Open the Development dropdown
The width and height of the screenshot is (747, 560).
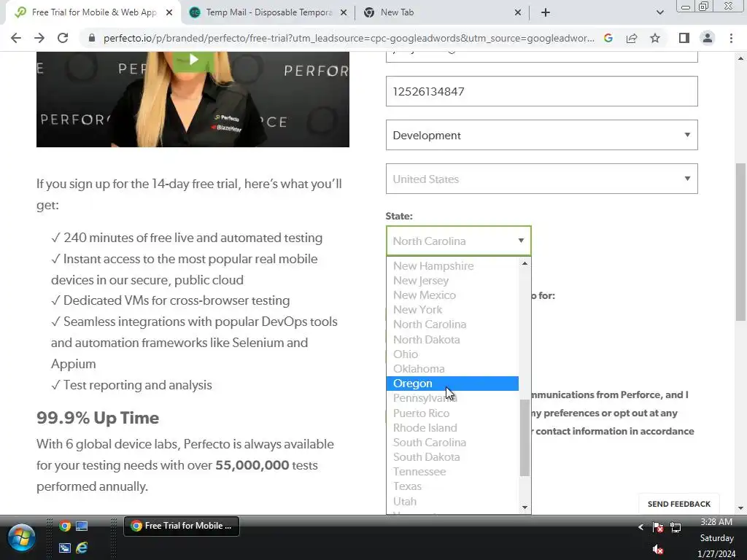[x=542, y=135]
